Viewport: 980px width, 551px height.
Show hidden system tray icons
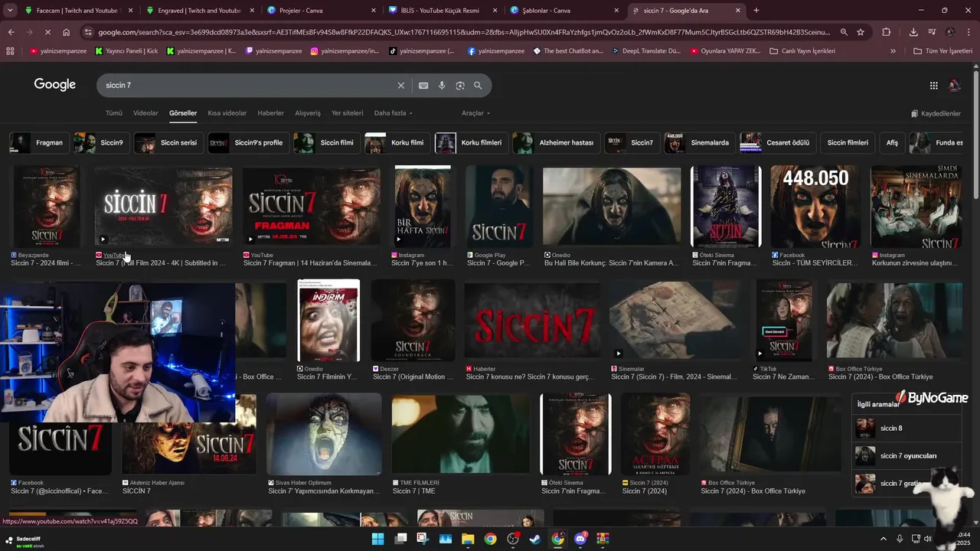coord(883,539)
